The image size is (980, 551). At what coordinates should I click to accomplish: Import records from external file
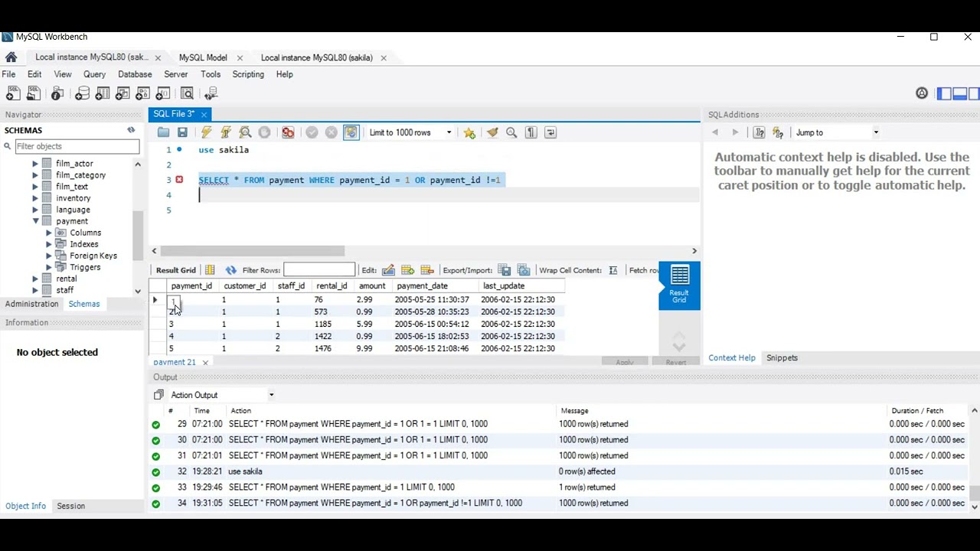524,270
